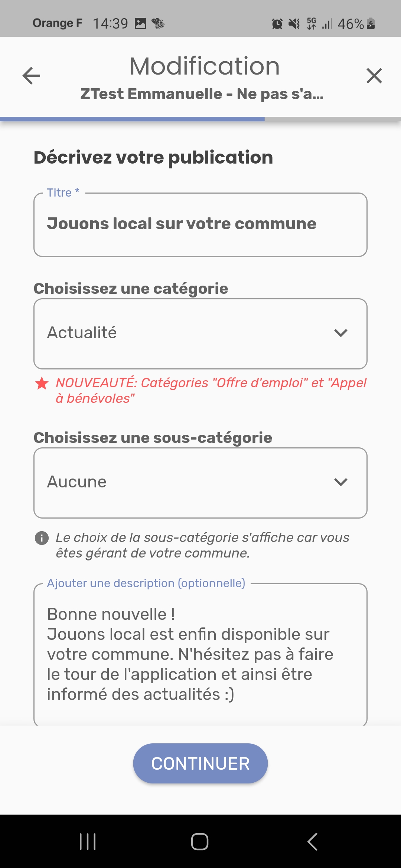The width and height of the screenshot is (401, 868).
Task: Open Android recent apps button
Action: click(88, 841)
